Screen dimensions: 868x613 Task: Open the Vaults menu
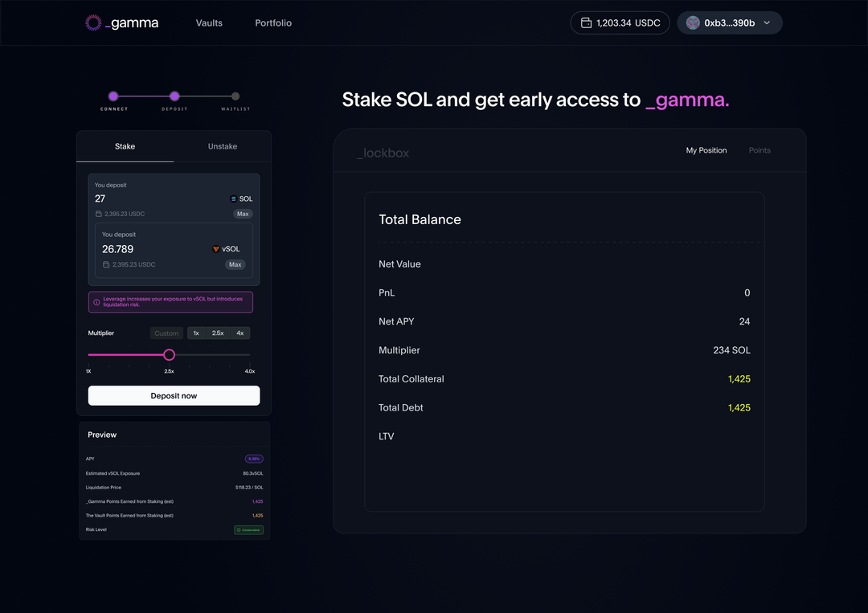click(209, 22)
